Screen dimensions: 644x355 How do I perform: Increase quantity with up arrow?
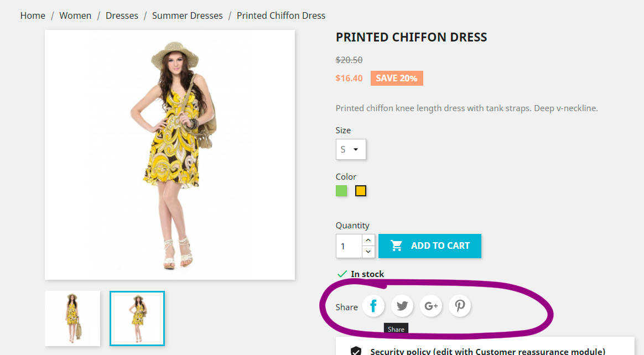pos(368,240)
